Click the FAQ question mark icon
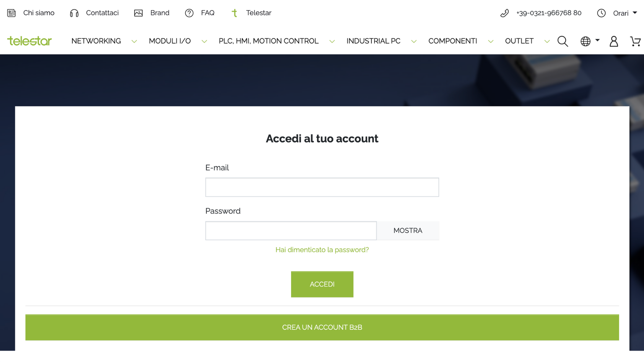This screenshot has width=644, height=362. 189,13
